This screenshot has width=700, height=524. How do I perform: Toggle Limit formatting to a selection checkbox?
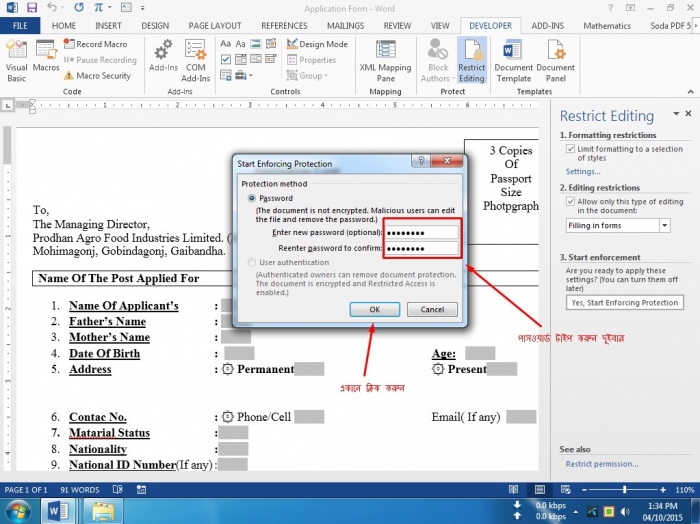pyautogui.click(x=570, y=149)
